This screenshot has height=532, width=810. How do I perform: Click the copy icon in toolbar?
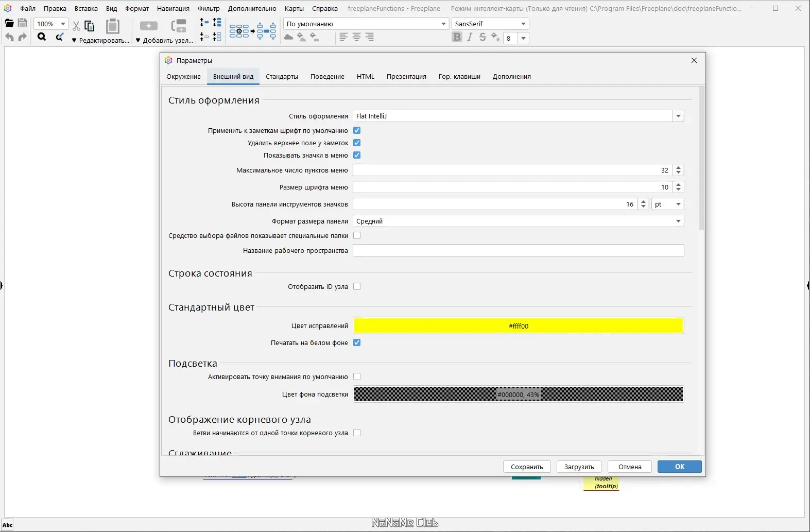coord(90,26)
